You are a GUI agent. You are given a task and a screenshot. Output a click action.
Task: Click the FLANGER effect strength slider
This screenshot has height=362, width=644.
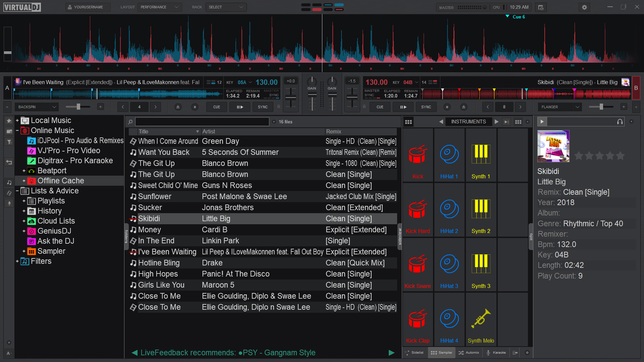601,107
